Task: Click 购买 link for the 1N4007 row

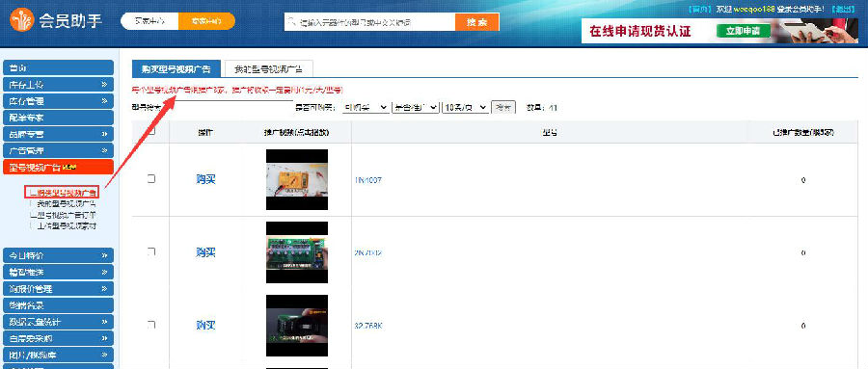Action: 205,179
